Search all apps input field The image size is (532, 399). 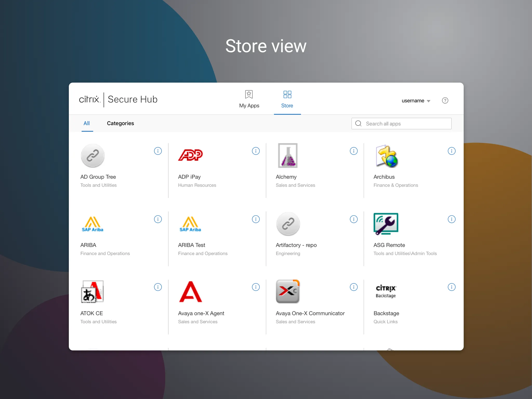[x=401, y=123]
